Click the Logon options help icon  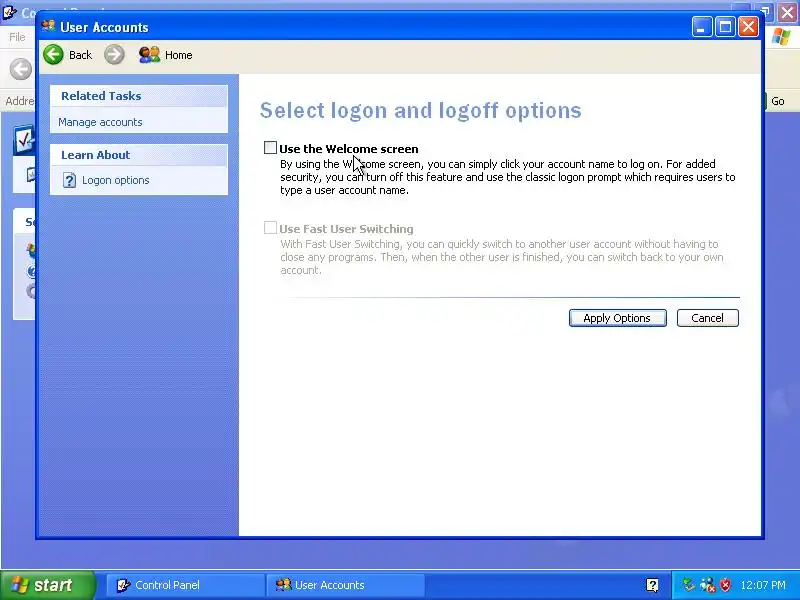coord(69,180)
